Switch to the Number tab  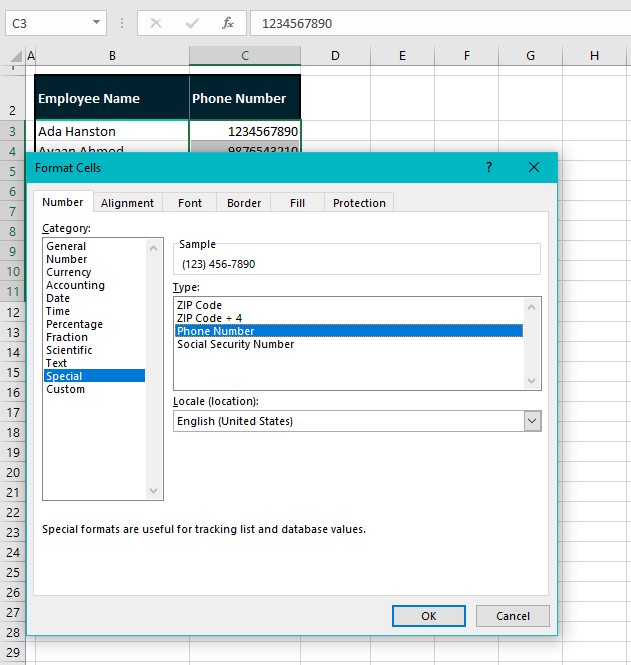tap(63, 202)
